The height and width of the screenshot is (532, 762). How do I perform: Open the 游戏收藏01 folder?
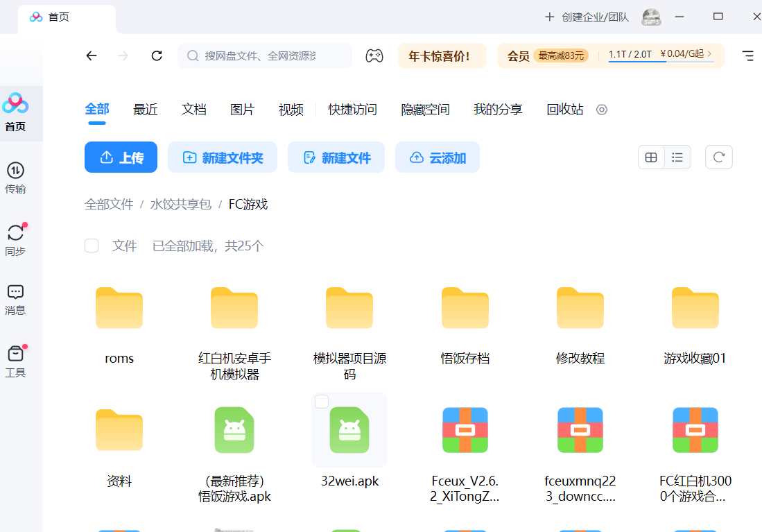[x=695, y=308]
